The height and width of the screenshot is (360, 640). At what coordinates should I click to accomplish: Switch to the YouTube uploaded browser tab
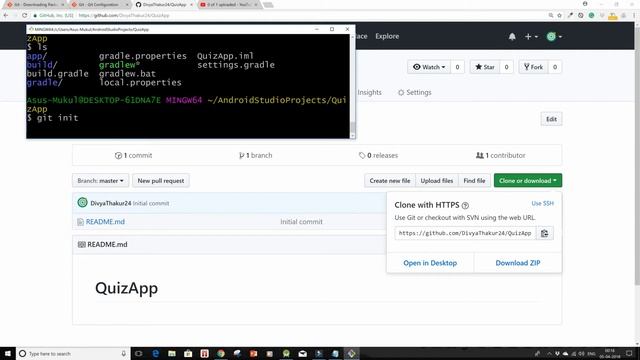pyautogui.click(x=229, y=4)
